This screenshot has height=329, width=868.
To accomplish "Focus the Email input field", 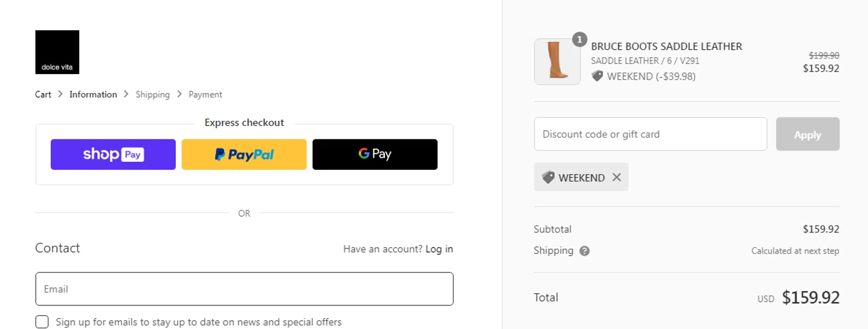I will [x=244, y=289].
